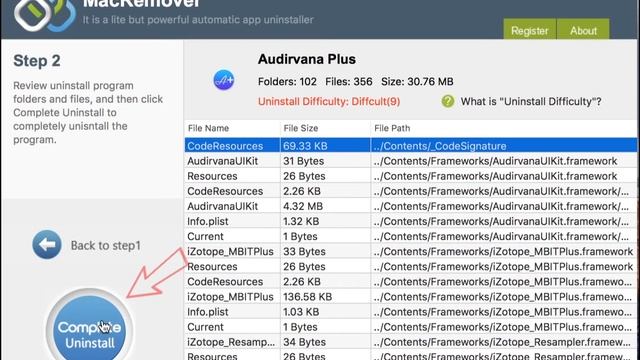640x360 pixels.
Task: Select the AudirvanaUIKit 31 Bytes row
Action: pos(411,161)
